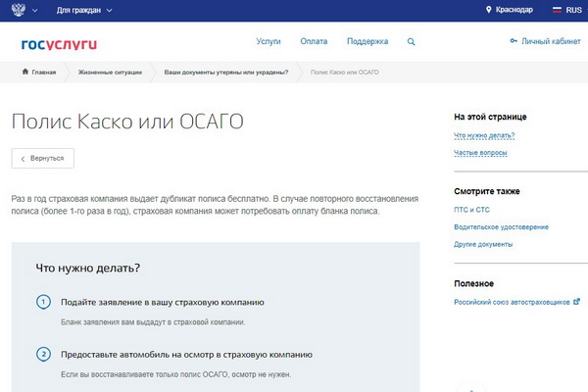Screen dimensions: 588x392
Task: Click the "Полис Каско или ОСАГО" breadcrumb text
Action: click(x=345, y=72)
